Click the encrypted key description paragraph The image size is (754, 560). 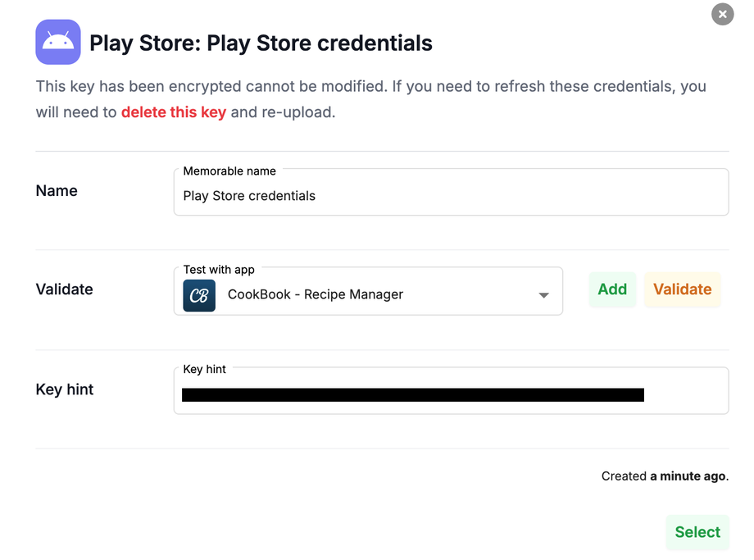(370, 87)
